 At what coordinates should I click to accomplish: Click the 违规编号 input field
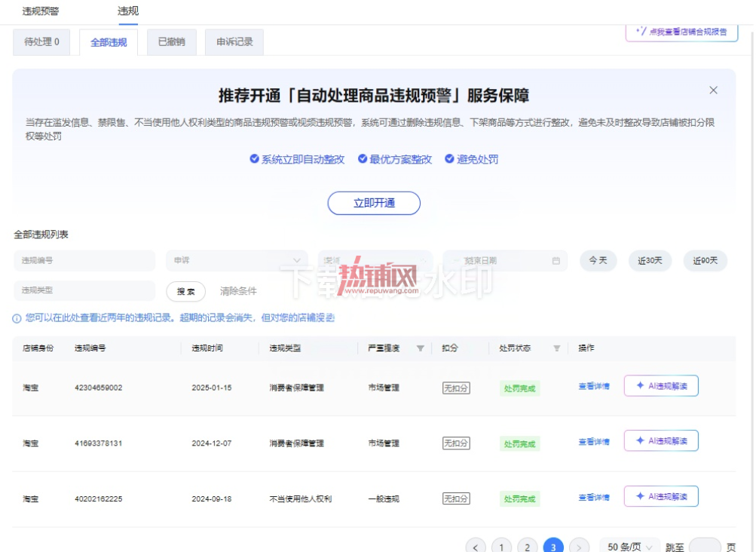click(84, 261)
